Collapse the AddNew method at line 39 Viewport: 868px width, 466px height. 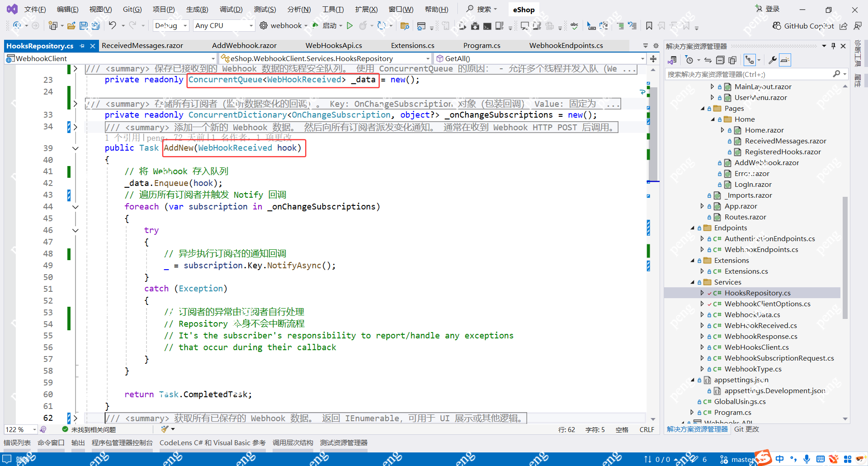pos(75,148)
